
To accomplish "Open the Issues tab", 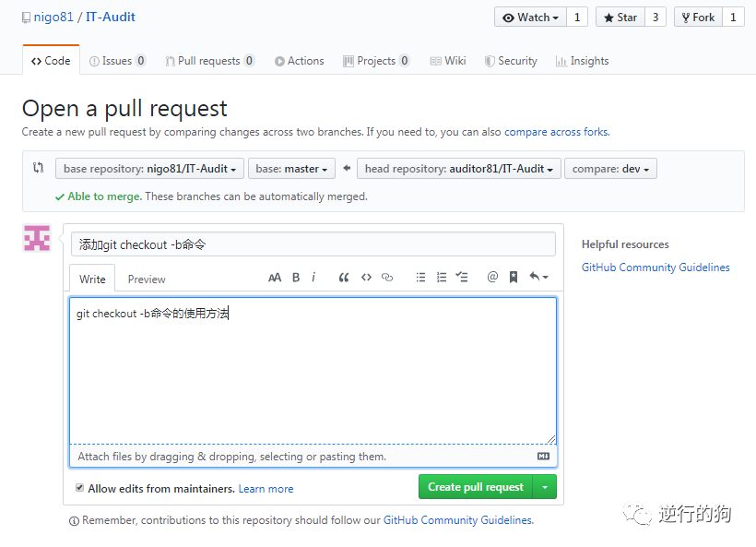I will coord(117,61).
